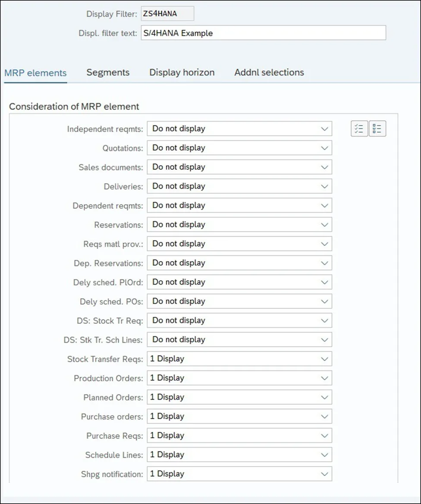Viewport: 421px width, 504px height.
Task: Open the Sales documents dropdown
Action: click(324, 167)
